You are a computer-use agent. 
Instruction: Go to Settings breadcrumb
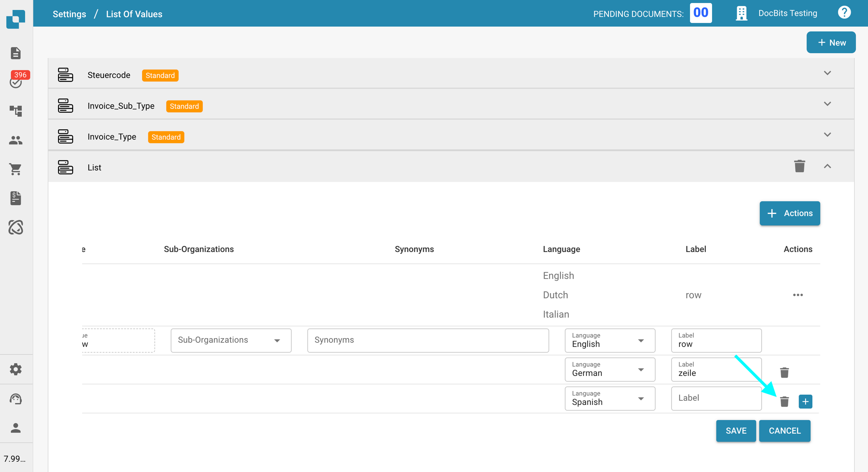[69, 14]
